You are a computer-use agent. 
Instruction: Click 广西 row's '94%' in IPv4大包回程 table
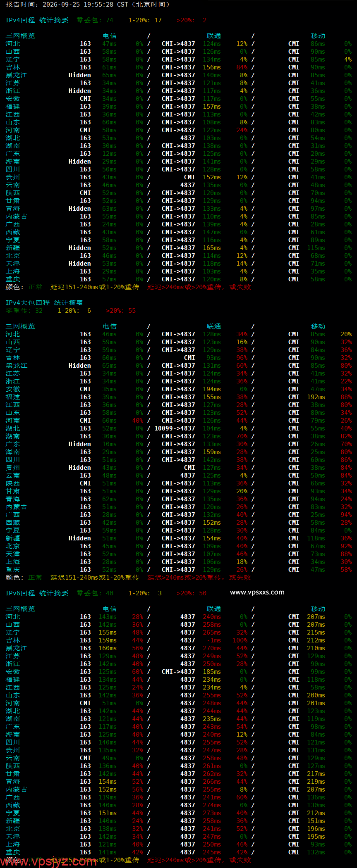click(346, 515)
